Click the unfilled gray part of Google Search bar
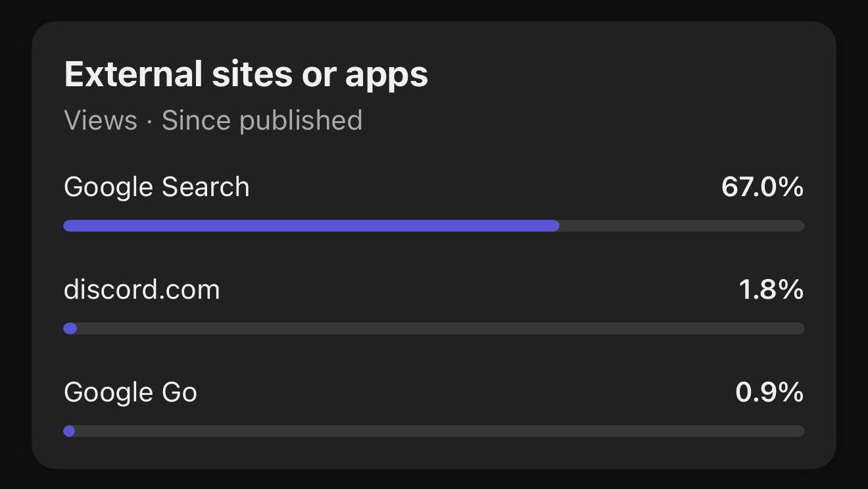 click(681, 226)
